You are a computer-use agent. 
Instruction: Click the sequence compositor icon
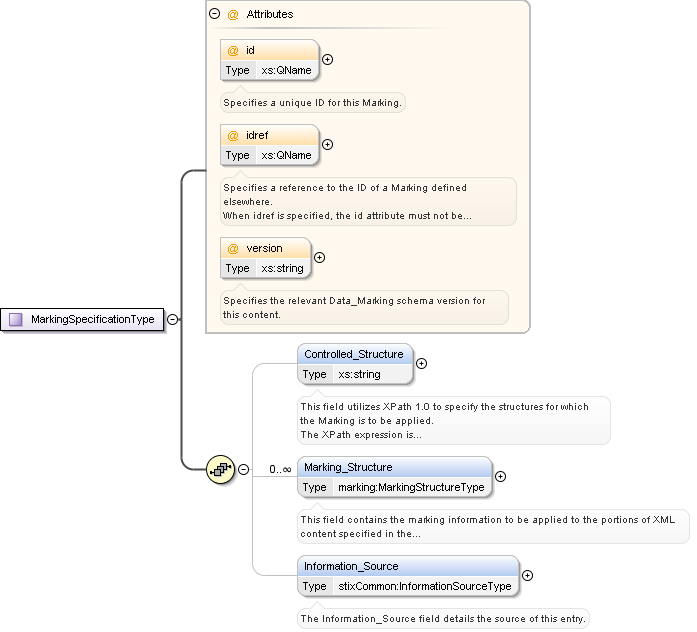tap(220, 468)
